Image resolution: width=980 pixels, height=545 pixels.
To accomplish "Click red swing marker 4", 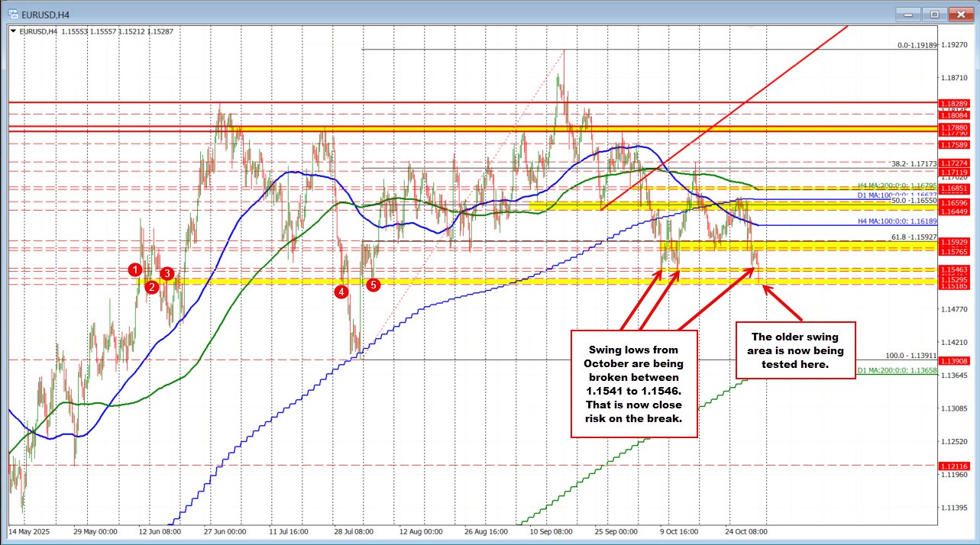I will click(x=341, y=291).
